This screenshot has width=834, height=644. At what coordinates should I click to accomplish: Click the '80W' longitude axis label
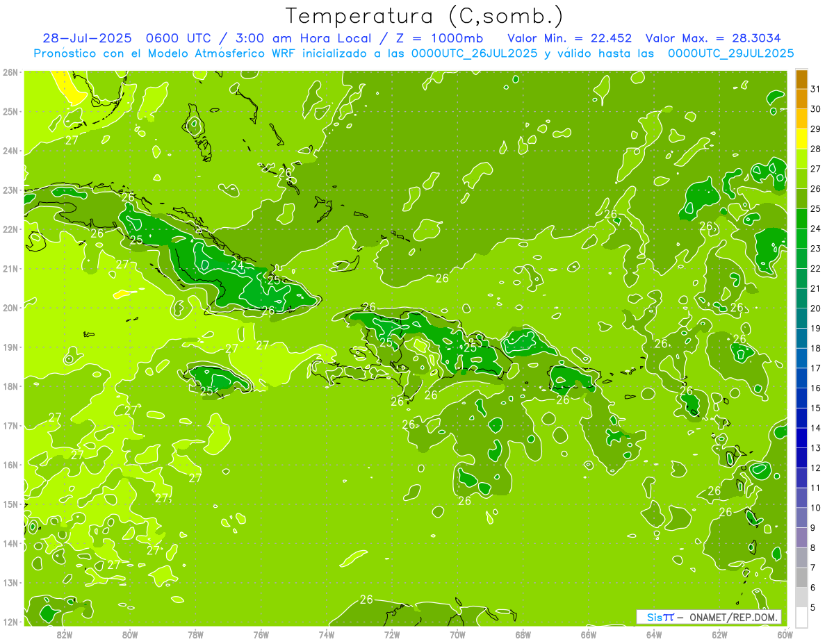click(130, 634)
